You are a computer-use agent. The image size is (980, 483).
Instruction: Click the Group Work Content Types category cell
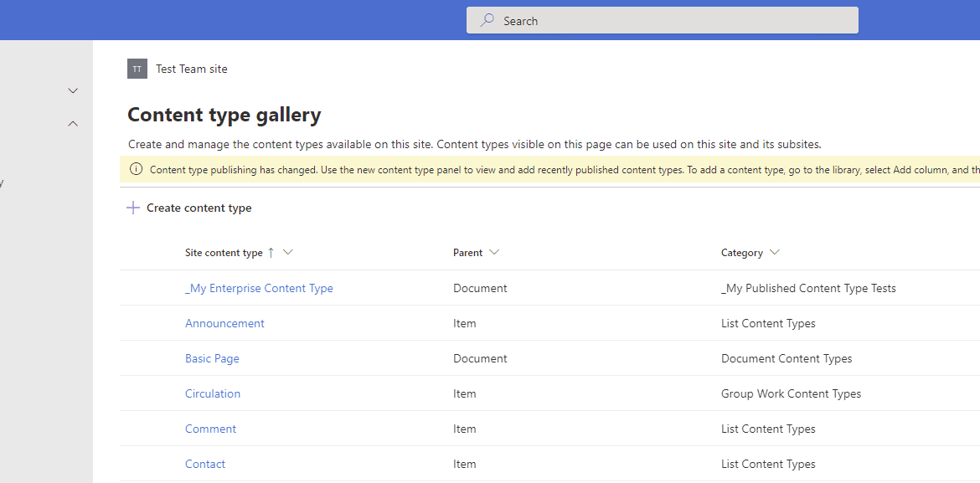click(x=791, y=393)
